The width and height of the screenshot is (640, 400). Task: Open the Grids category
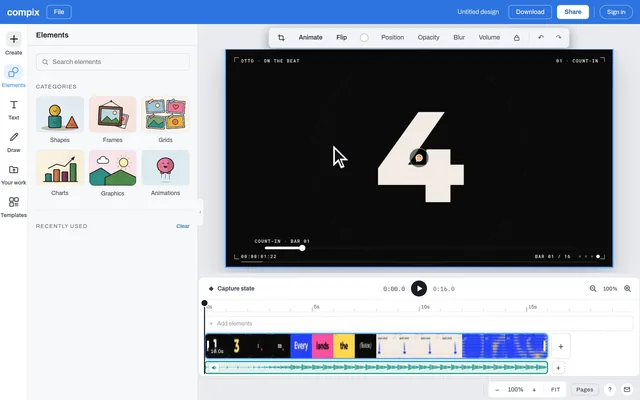[x=165, y=120]
